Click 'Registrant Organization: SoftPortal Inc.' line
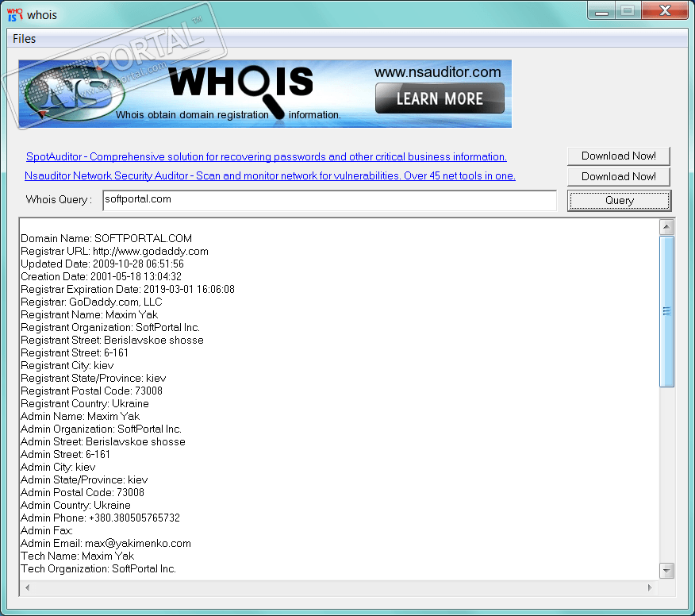The image size is (695, 616). [110, 328]
